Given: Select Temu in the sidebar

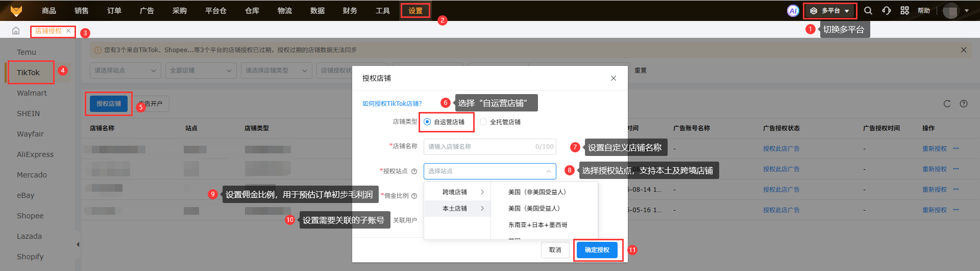Looking at the screenshot, I should (x=27, y=52).
